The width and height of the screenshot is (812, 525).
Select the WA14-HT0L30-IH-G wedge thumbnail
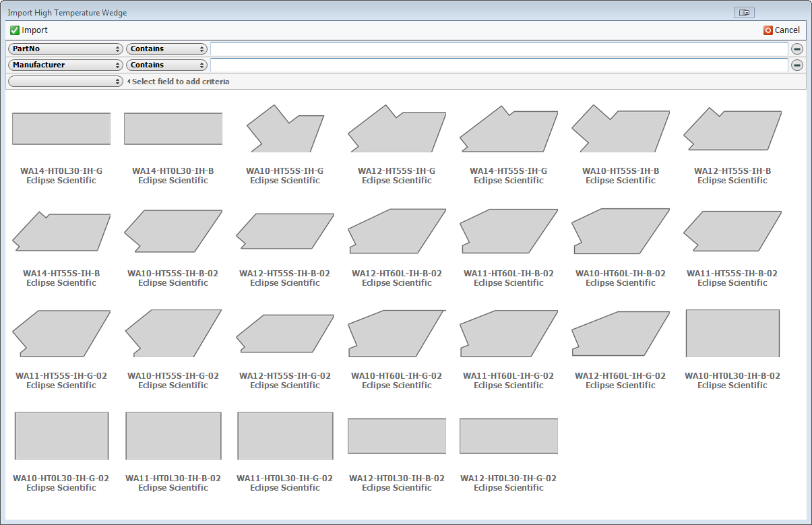61,129
